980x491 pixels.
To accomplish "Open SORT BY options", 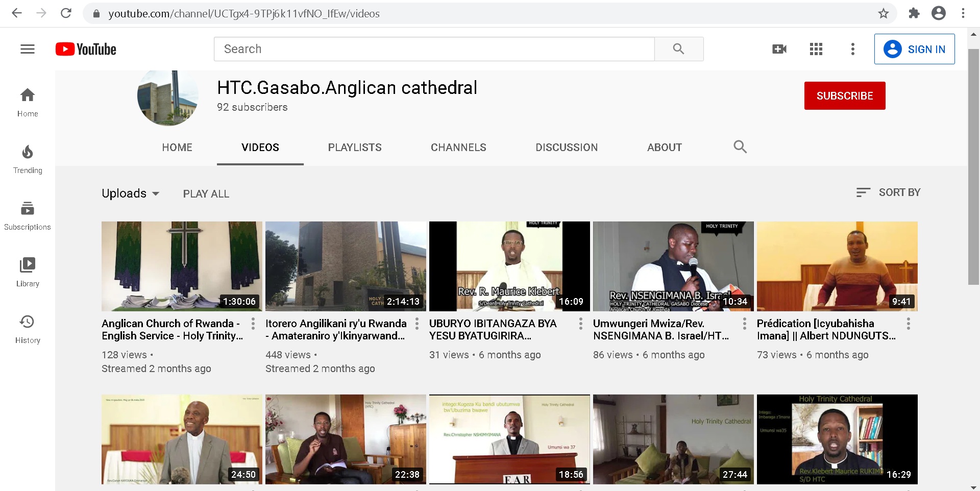I will point(888,192).
